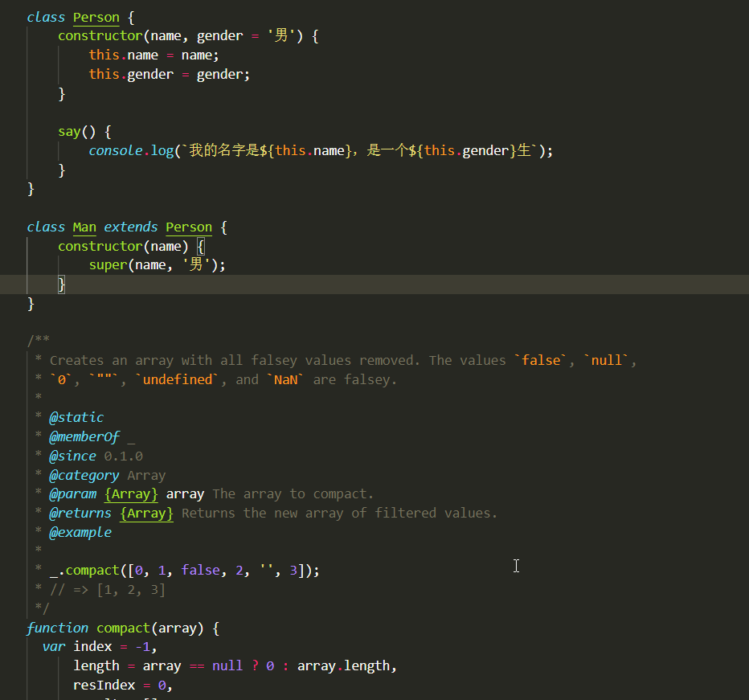
Task: Click the @static JSDoc tag
Action: 76,418
